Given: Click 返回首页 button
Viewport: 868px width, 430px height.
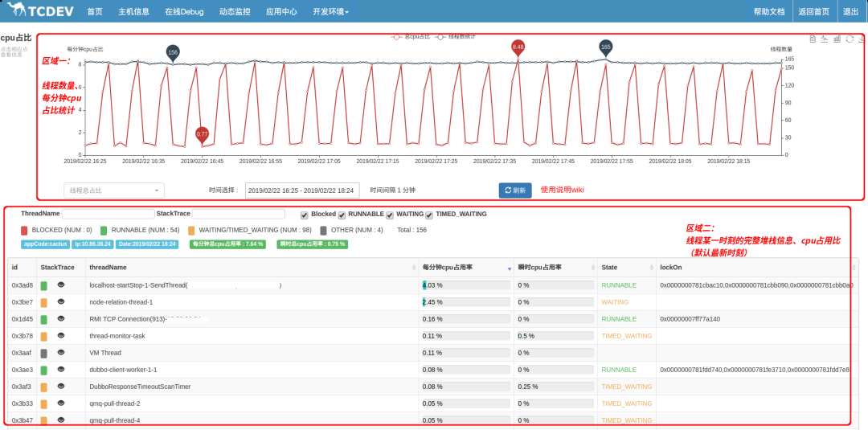Looking at the screenshot, I should [x=813, y=11].
